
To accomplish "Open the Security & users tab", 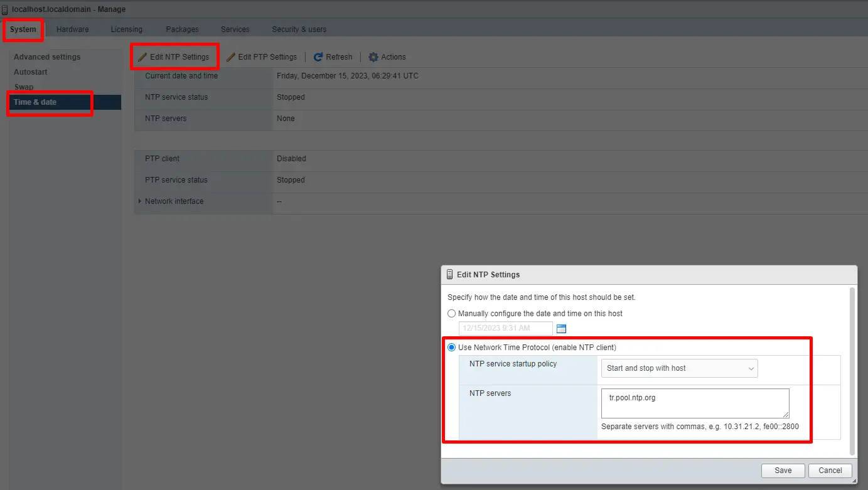I will 299,29.
